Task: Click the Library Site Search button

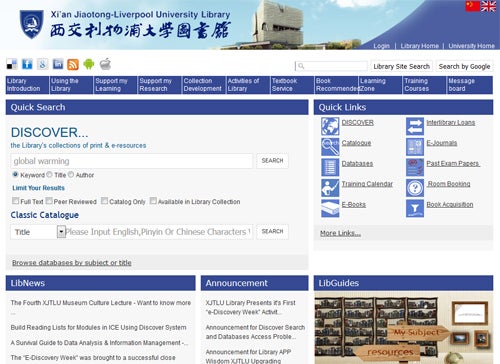Action: (401, 66)
